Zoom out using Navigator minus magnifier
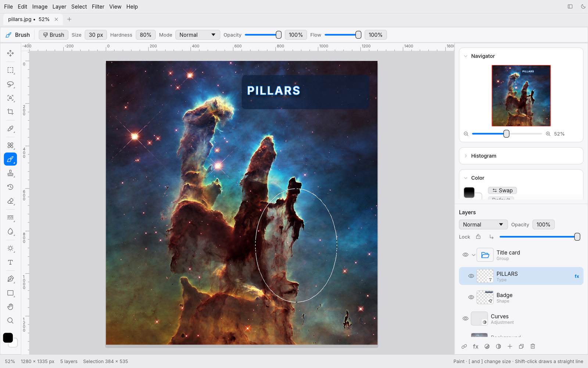This screenshot has height=368, width=588. point(466,134)
